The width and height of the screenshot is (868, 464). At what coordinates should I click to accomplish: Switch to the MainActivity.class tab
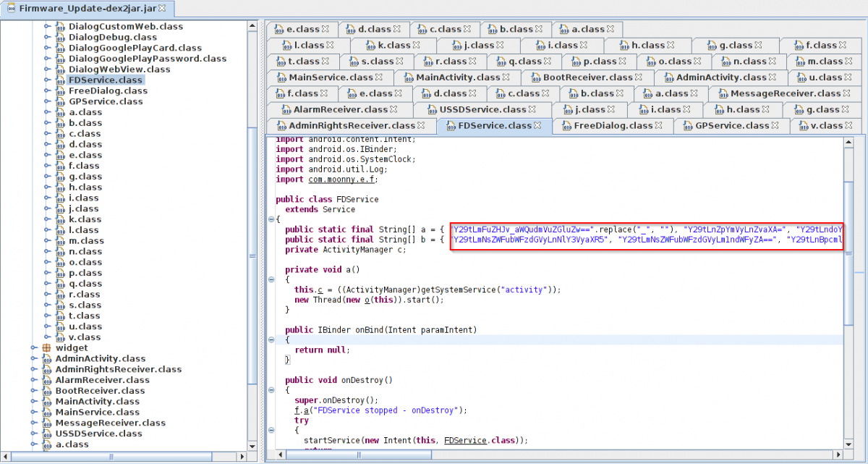tap(457, 77)
